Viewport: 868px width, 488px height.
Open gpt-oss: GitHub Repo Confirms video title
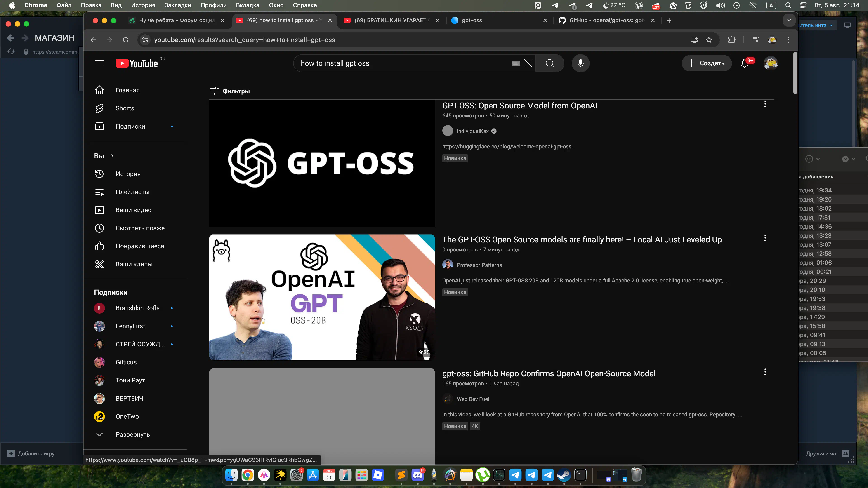[x=549, y=373]
